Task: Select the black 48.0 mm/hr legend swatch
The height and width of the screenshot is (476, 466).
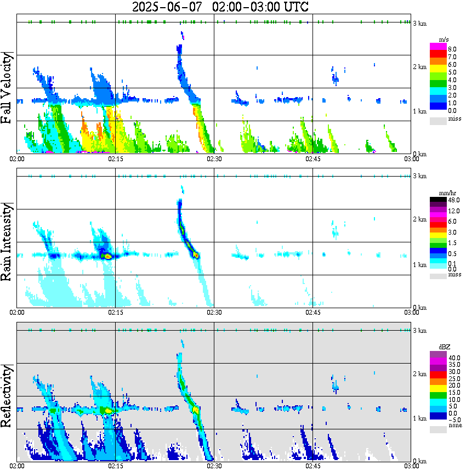Action: tap(438, 200)
